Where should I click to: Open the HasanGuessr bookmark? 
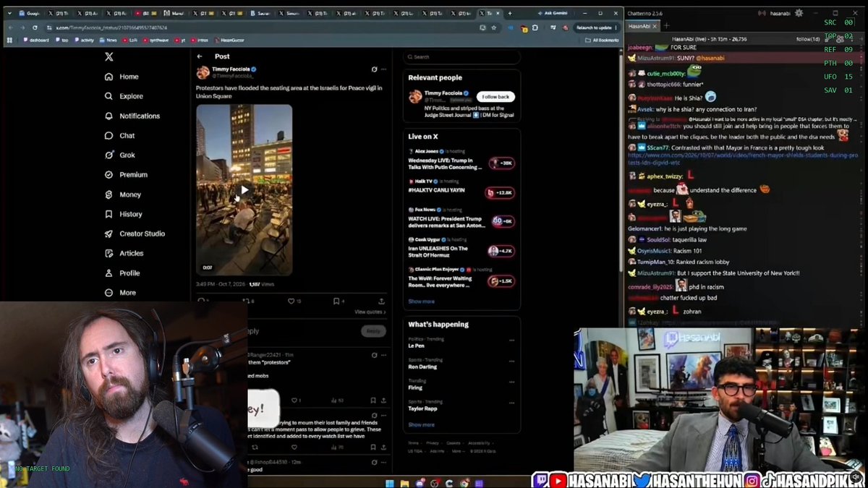(229, 40)
